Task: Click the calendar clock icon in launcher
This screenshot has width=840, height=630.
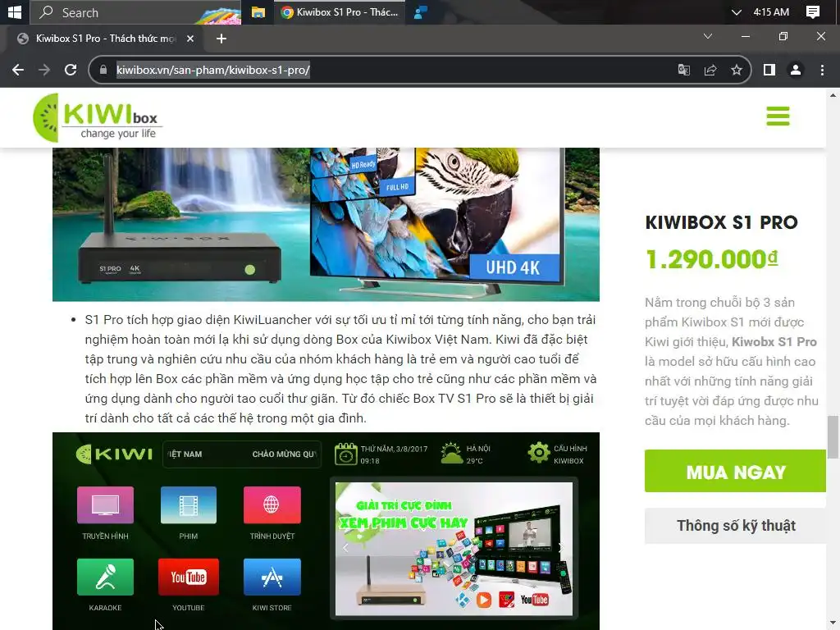Action: tap(345, 454)
